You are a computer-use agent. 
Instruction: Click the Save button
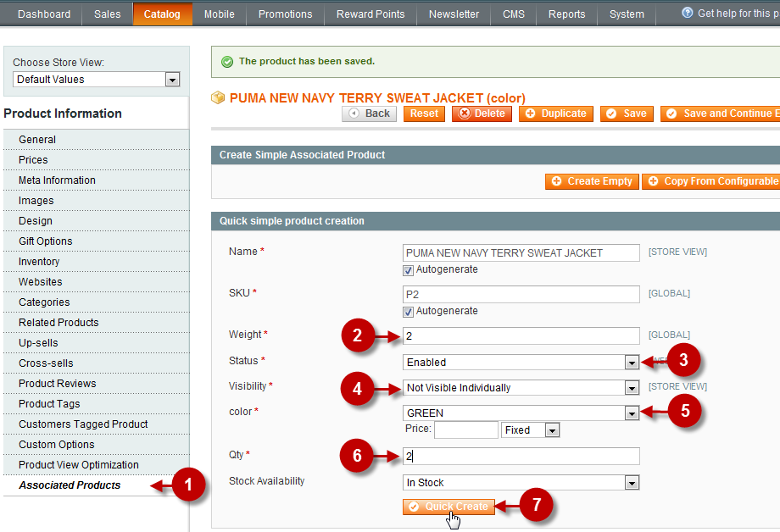[x=627, y=114]
